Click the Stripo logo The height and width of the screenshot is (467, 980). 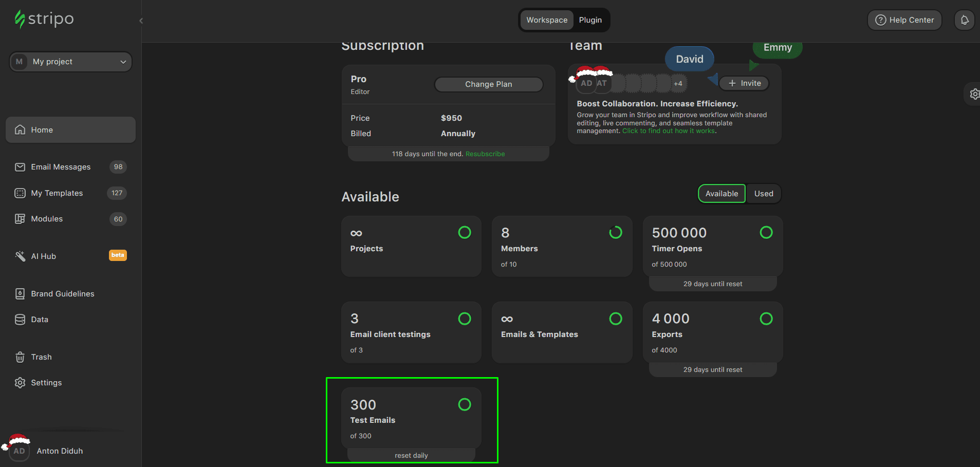(44, 19)
